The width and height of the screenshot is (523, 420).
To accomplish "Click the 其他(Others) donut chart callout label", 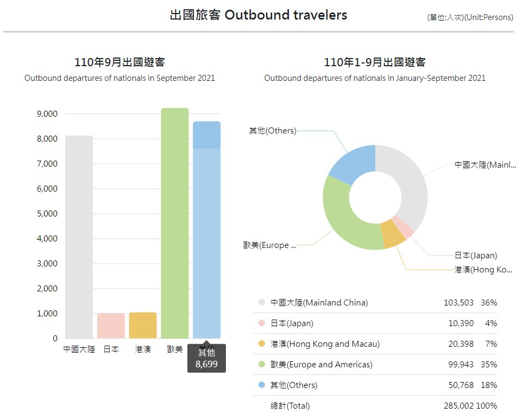I will (273, 131).
